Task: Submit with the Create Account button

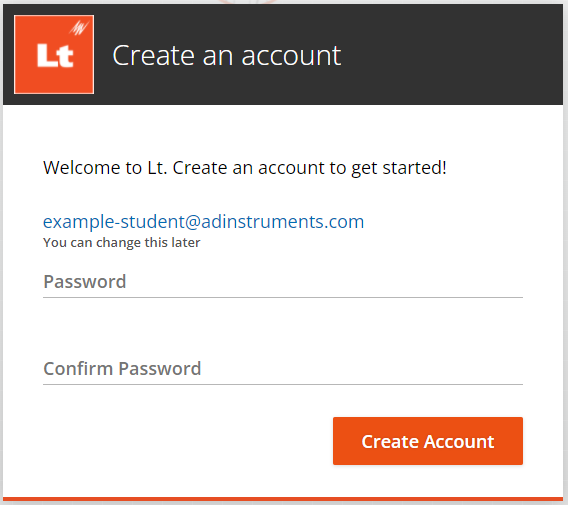Action: (428, 441)
